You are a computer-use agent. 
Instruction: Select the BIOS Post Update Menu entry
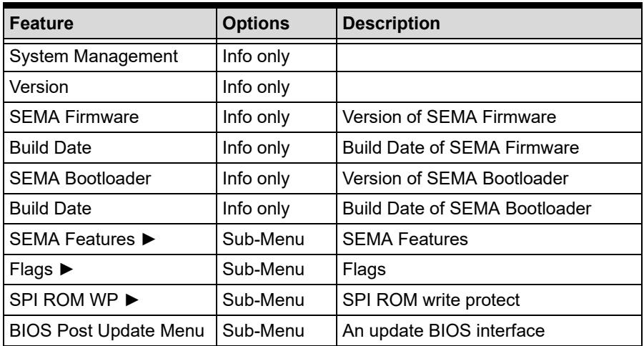(x=106, y=331)
